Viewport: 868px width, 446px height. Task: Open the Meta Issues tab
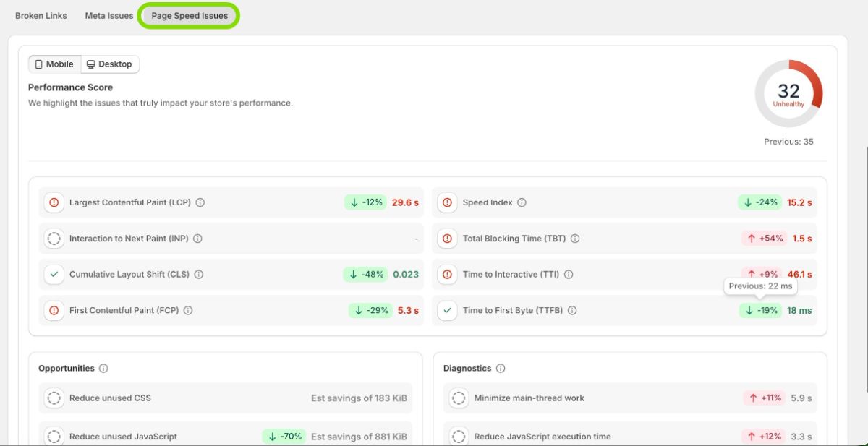tap(109, 16)
